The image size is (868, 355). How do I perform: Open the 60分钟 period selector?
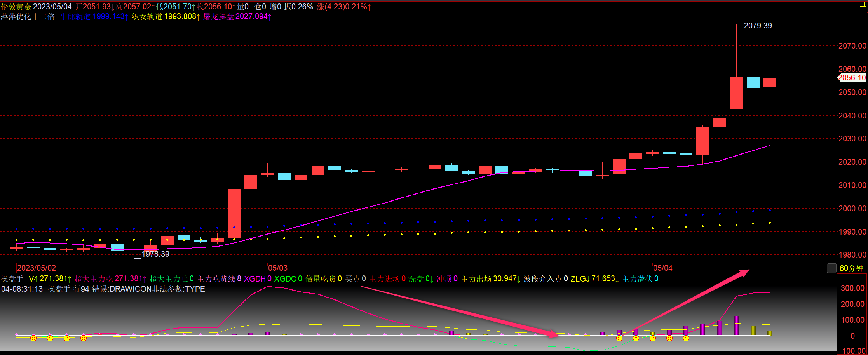(x=851, y=268)
